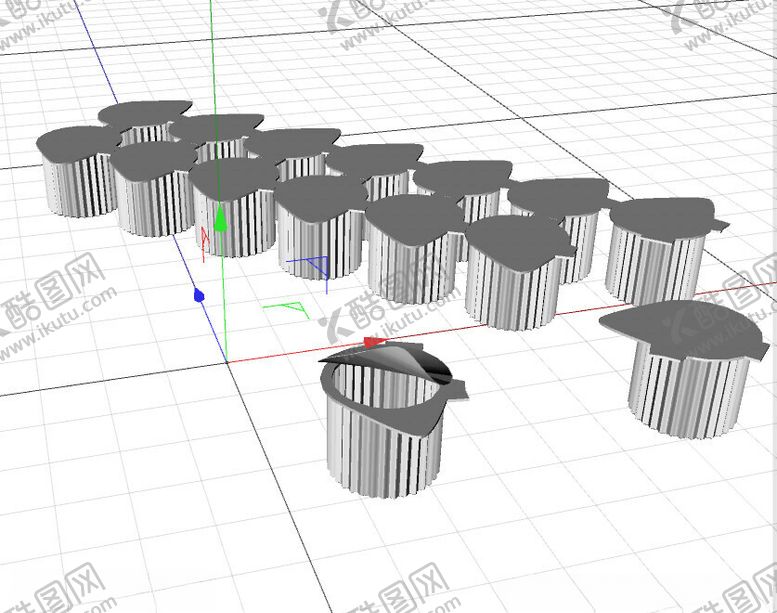Click the red X-axis arrow handle
777x613 pixels.
point(375,341)
